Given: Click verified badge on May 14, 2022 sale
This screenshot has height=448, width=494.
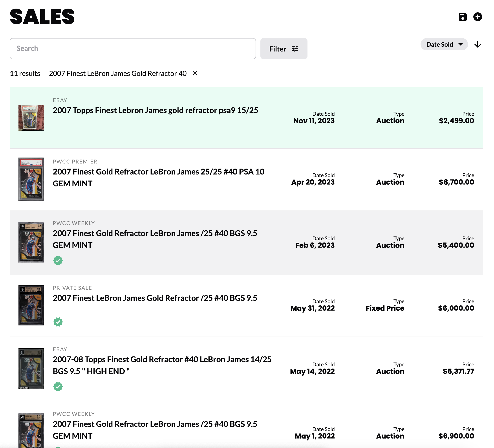Looking at the screenshot, I should pos(58,386).
